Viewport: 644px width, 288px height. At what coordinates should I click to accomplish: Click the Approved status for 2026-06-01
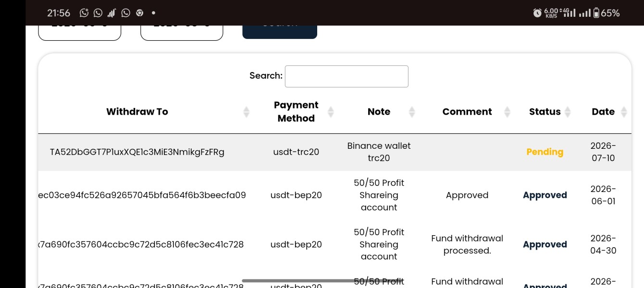[x=545, y=195]
